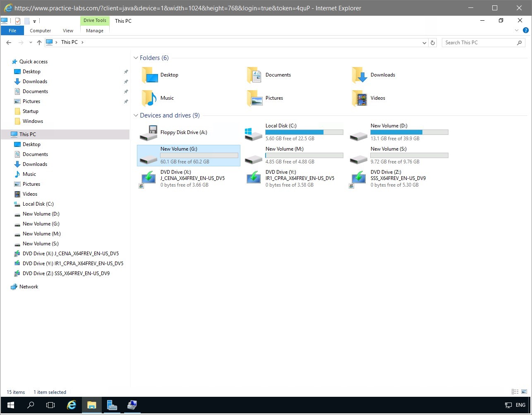Open Local Disk (C:) drive icon
532x415 pixels.
point(253,133)
